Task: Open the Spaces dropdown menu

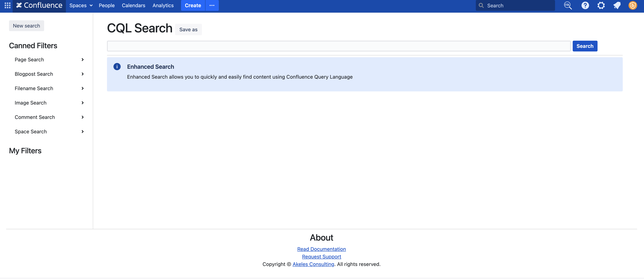Action: coord(81,5)
